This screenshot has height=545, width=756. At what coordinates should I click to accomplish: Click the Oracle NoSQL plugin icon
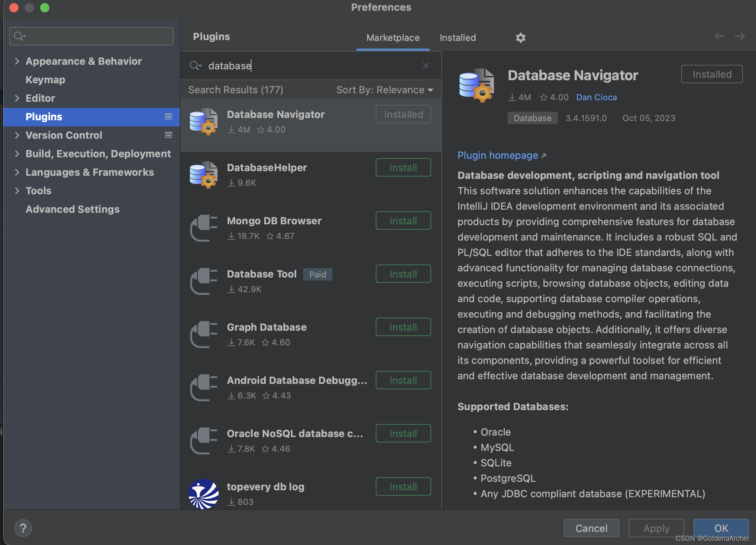[x=203, y=441]
